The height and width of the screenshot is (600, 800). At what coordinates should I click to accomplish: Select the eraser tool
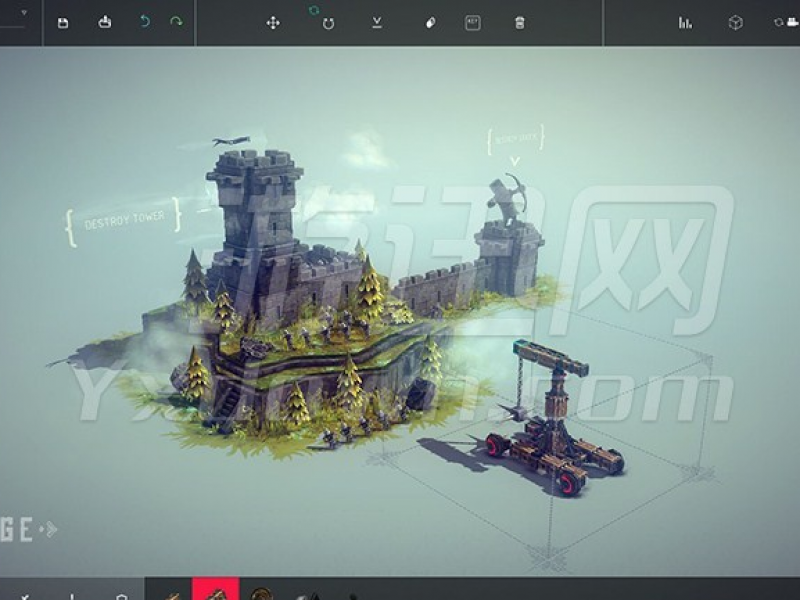pos(430,22)
